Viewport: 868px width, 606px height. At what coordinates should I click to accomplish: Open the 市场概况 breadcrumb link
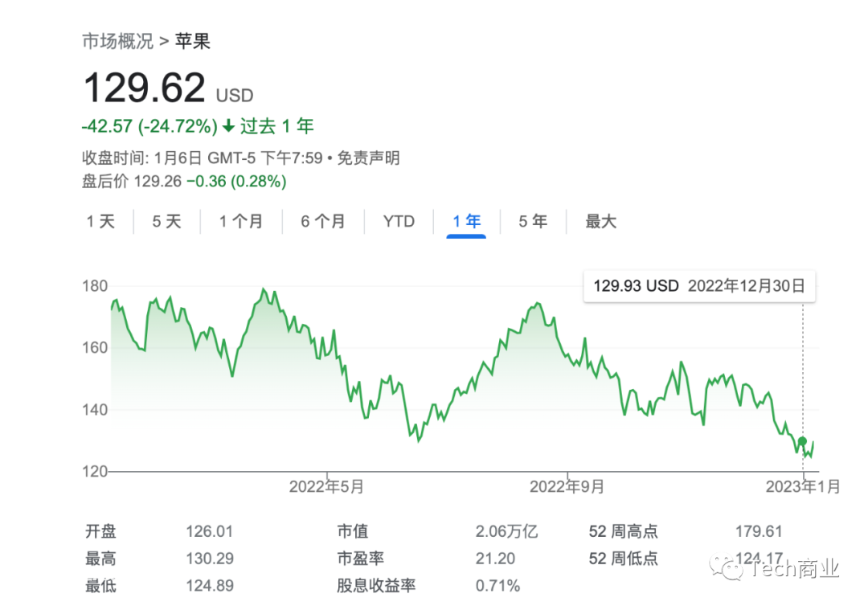pyautogui.click(x=118, y=42)
